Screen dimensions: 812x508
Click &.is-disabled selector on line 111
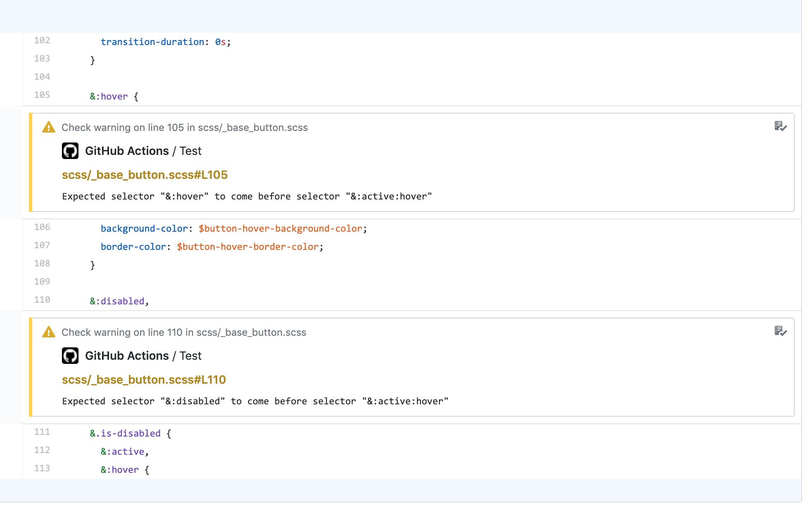(x=125, y=433)
